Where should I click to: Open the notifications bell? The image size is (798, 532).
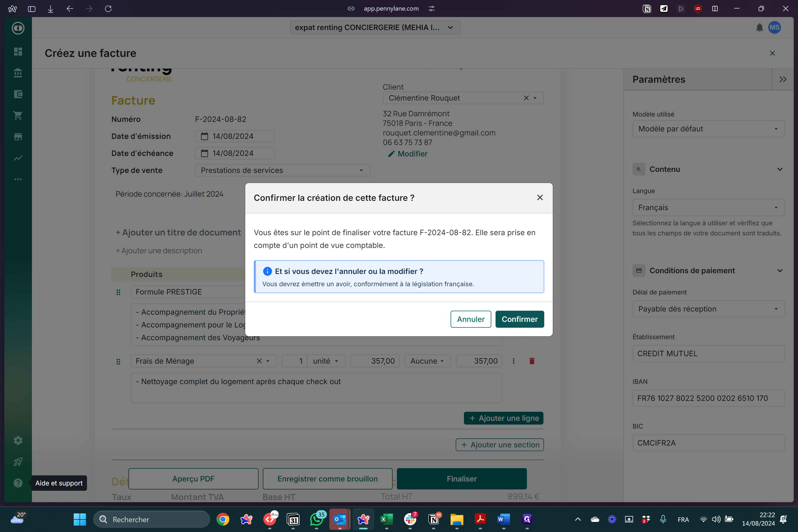[759, 27]
